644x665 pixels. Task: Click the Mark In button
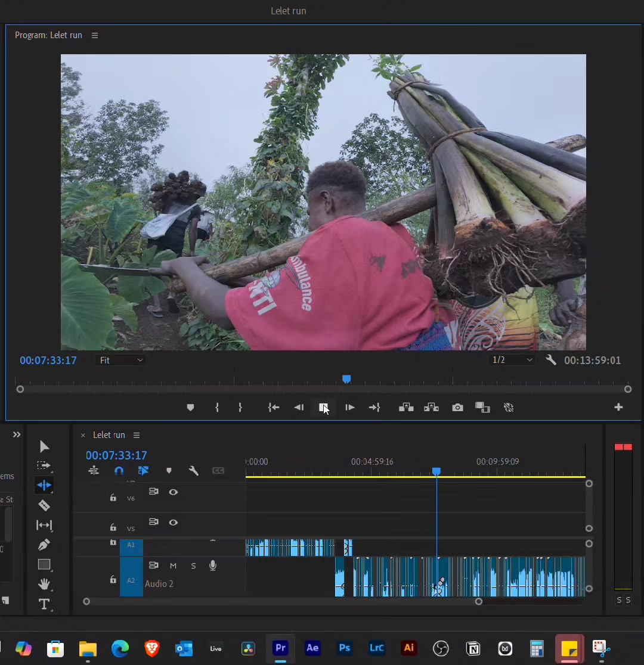217,408
